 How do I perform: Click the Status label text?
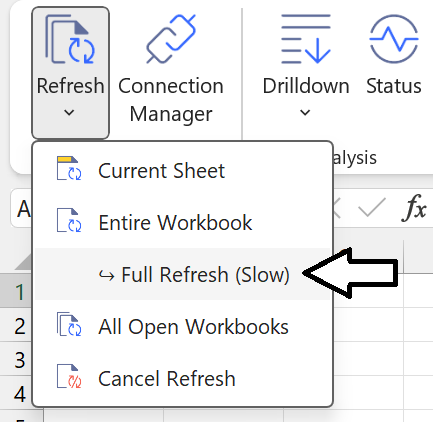[x=394, y=86]
